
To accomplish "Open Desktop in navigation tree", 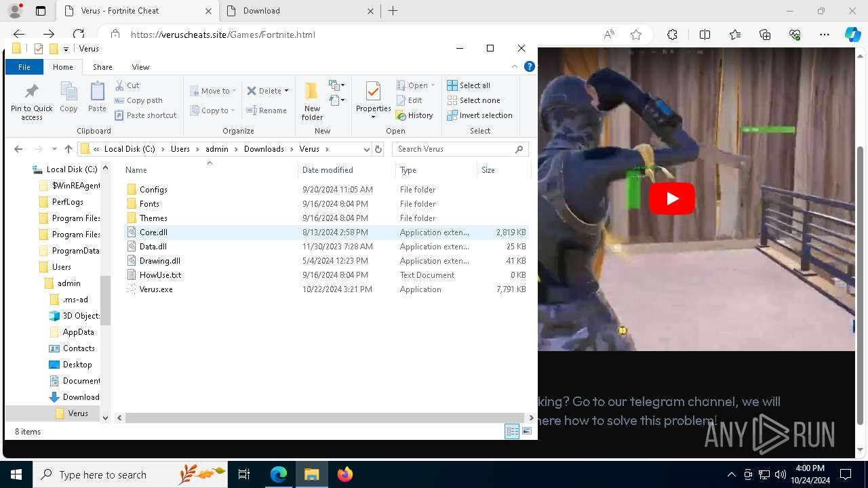I will tap(77, 365).
